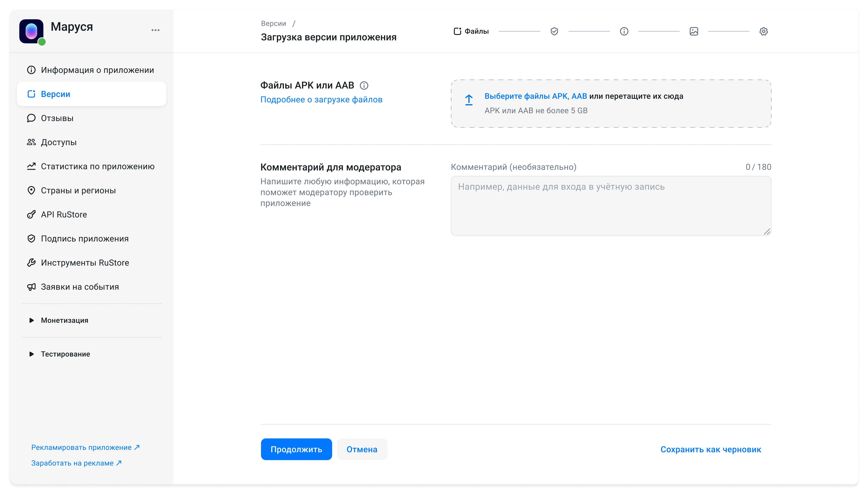Open Подпись приложения section
Image resolution: width=868 pixels, height=489 pixels.
(92, 239)
